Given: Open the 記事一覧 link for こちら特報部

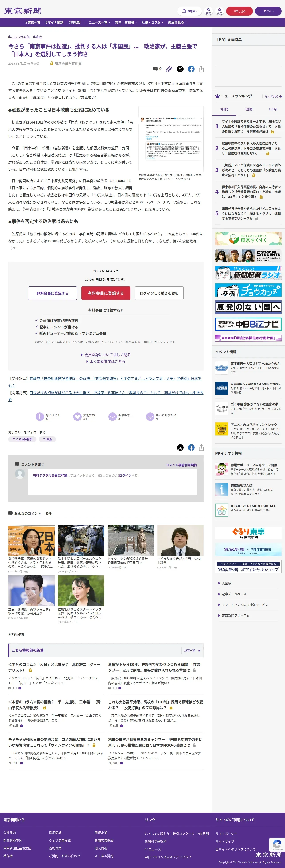Looking at the screenshot, I should click(192, 650).
